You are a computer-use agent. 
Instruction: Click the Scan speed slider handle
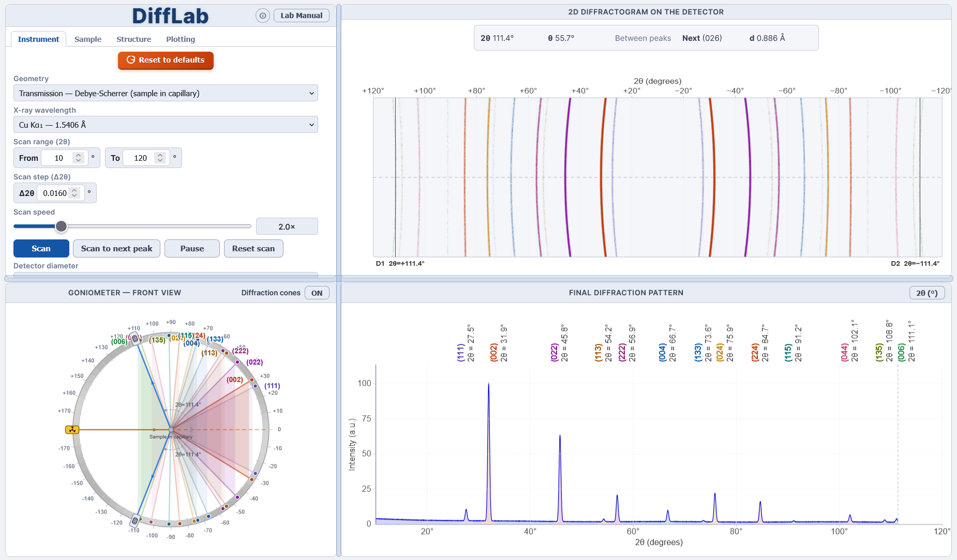(x=62, y=226)
